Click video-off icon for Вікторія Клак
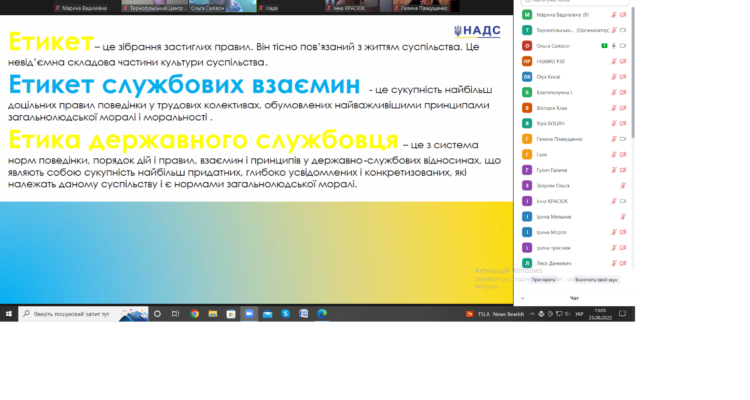 [623, 108]
